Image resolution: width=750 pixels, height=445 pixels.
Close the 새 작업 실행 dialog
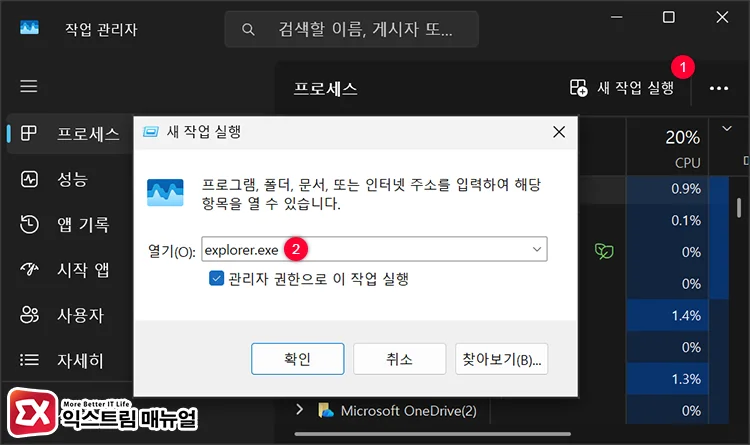click(x=559, y=132)
